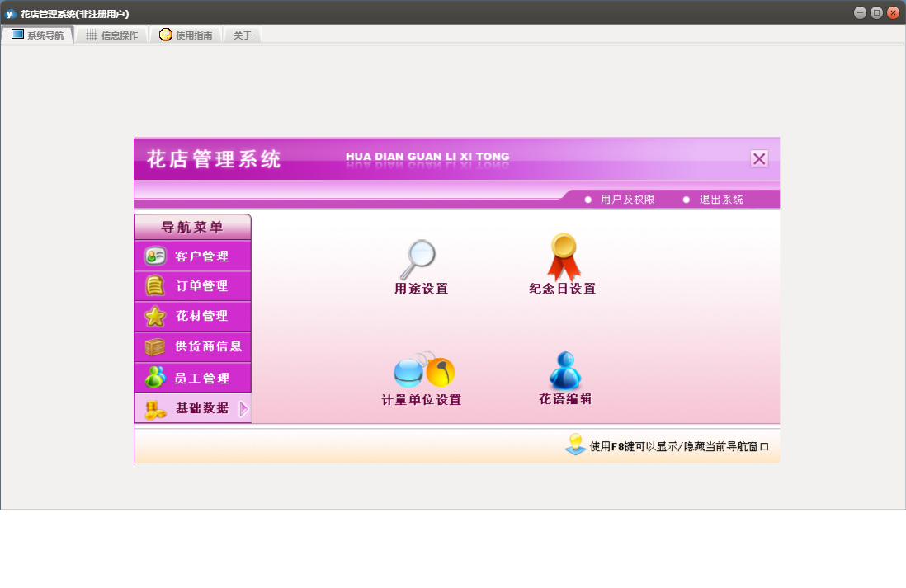Click the 使用指南 tab clock icon

(166, 35)
